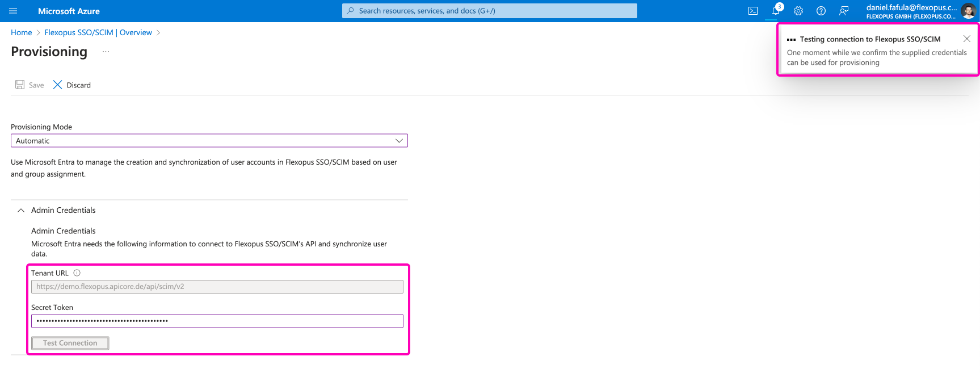This screenshot has height=373, width=980.
Task: Open the notifications bell
Action: pyautogui.click(x=775, y=11)
